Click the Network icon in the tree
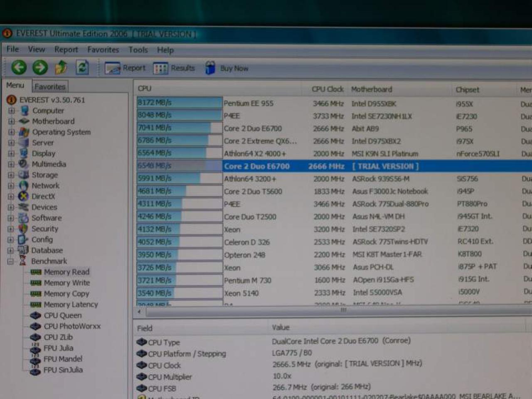Image resolution: width=532 pixels, height=399 pixels. 24,186
